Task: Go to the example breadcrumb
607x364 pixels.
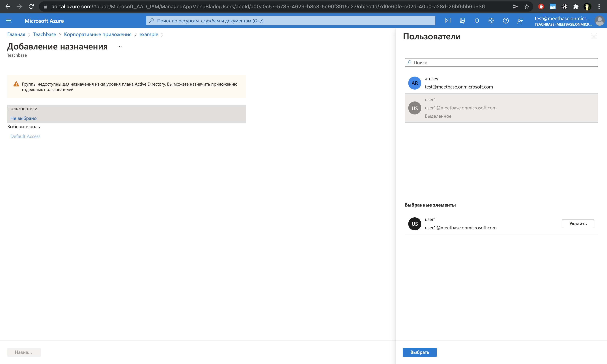Action: pos(149,34)
